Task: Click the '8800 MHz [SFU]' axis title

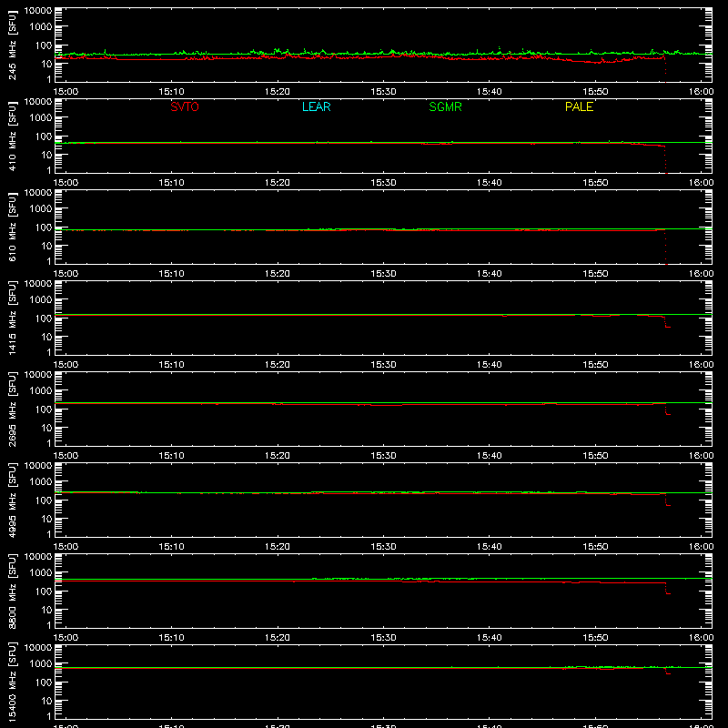Action: pos(12,591)
